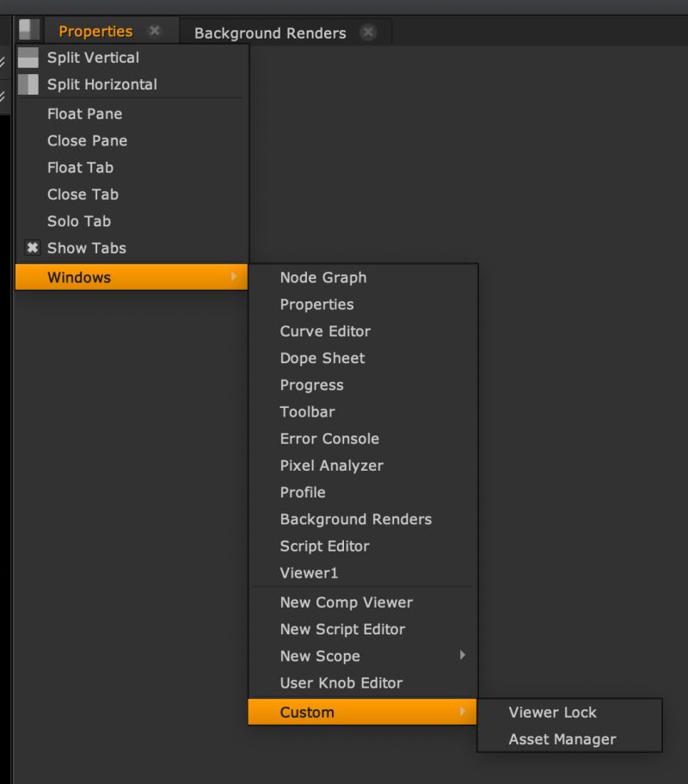
Task: Click the pane layout icon beside the Properties tab
Action: coord(28,30)
